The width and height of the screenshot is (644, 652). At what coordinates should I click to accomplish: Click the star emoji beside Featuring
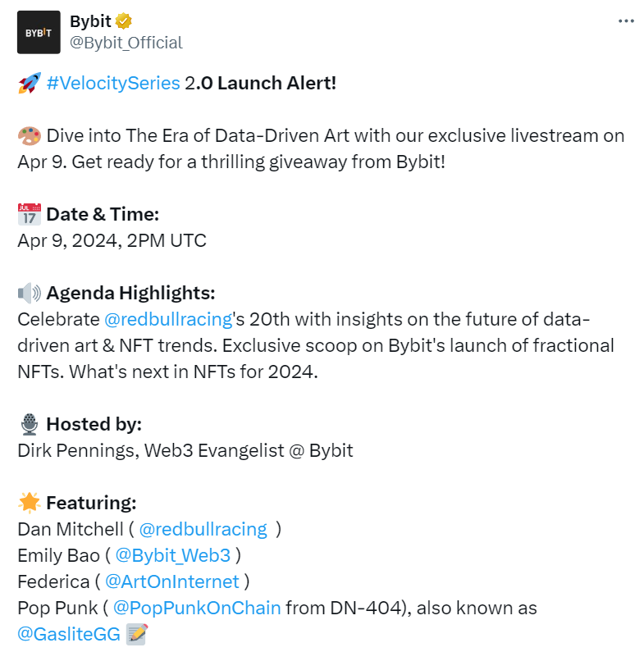29,503
